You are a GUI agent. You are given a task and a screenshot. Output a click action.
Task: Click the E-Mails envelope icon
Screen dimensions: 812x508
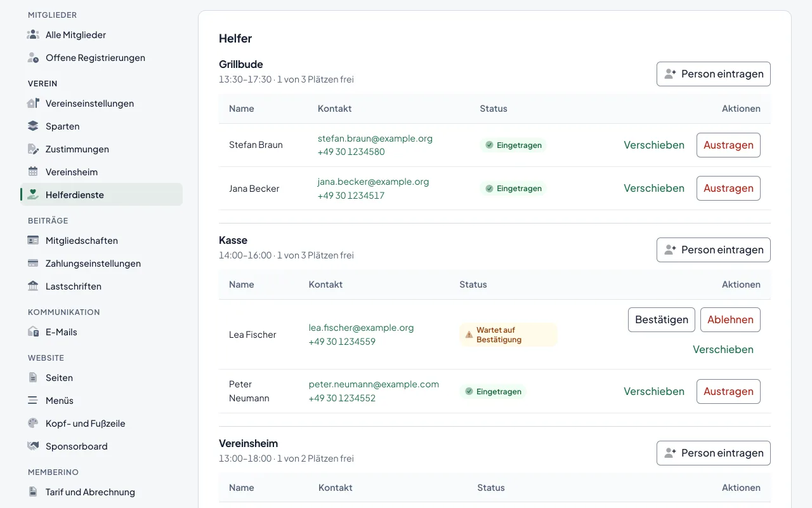tap(33, 332)
